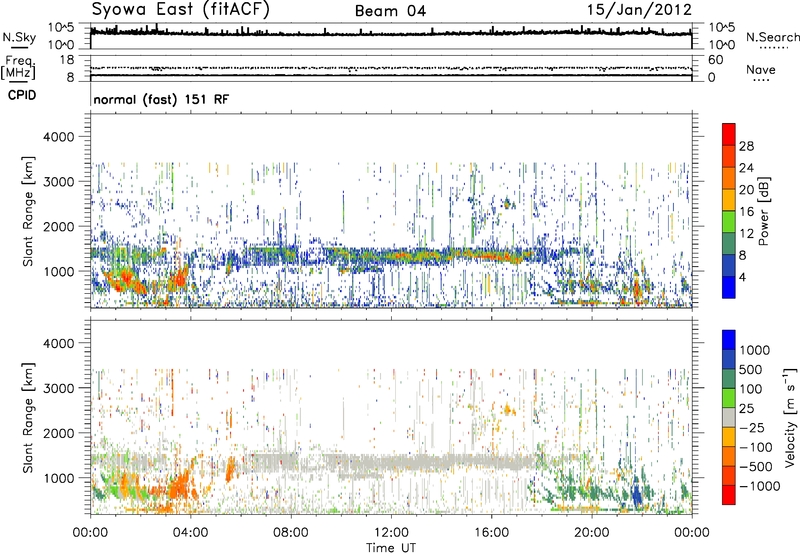Click the '4000' tick of the power panel
Screen dimensions: 800x554
pyautogui.click(x=59, y=137)
